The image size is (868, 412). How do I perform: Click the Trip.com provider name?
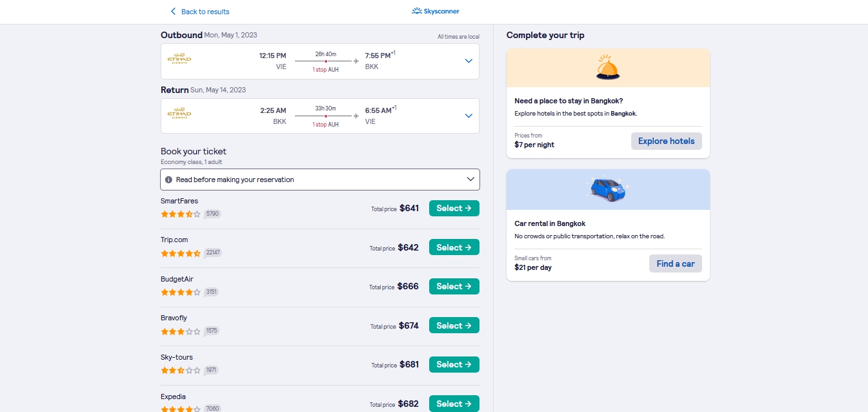point(174,240)
